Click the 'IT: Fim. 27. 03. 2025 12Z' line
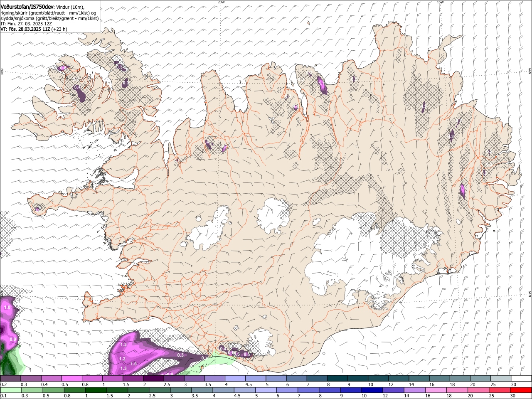The image size is (532, 399). coord(26,24)
